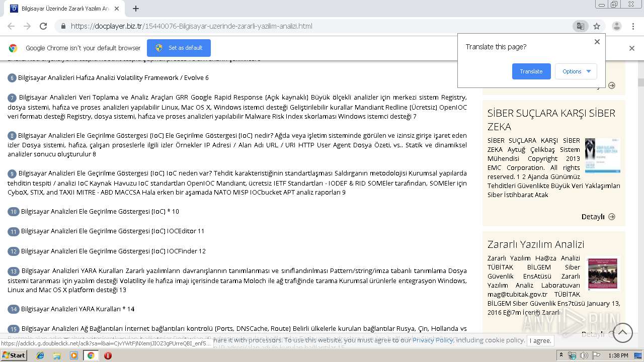The image size is (644, 362).
Task: Click the scroll-to-top arrow button
Action: click(x=622, y=332)
